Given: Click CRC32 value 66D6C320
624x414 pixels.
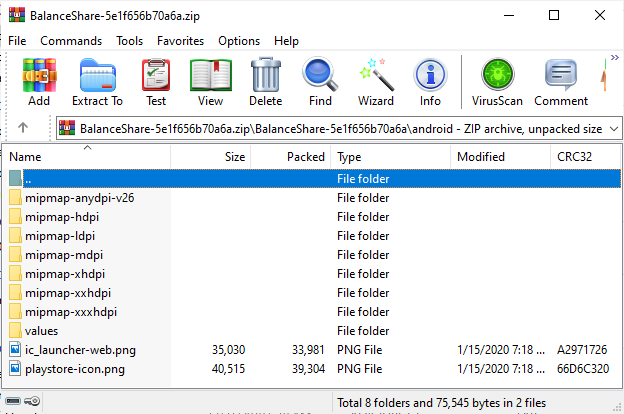Looking at the screenshot, I should 583,369.
